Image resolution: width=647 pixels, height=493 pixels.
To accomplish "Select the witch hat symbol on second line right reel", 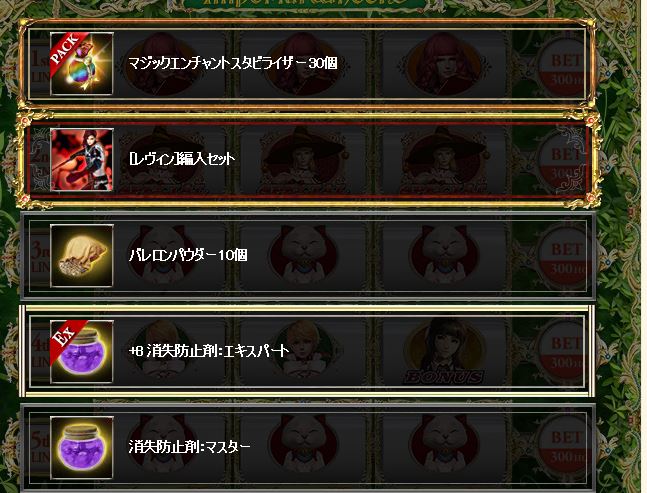I will [444, 160].
